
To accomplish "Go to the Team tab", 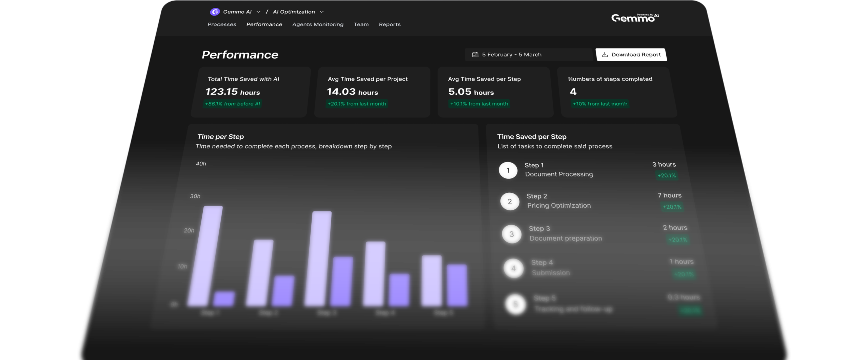I will point(361,24).
